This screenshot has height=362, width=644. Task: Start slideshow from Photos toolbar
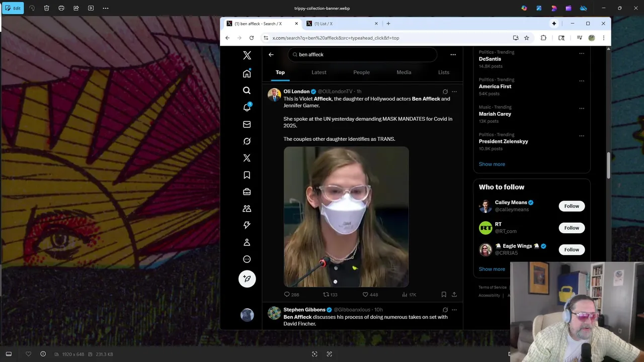(x=91, y=8)
